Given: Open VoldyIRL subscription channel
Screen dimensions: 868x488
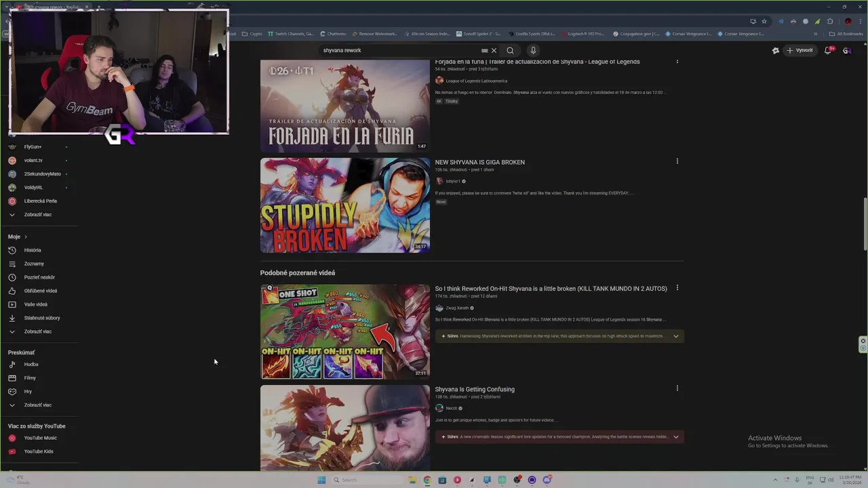Looking at the screenshot, I should point(33,188).
